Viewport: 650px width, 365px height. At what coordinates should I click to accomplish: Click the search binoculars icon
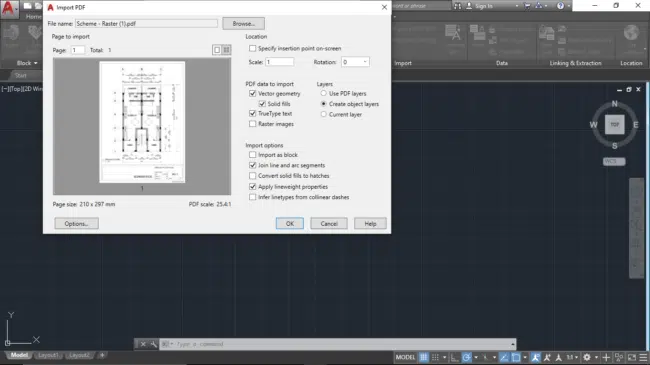pos(457,6)
